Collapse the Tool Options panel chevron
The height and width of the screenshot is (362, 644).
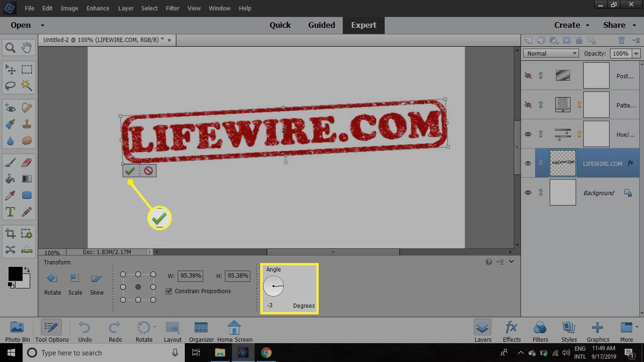coord(512,262)
